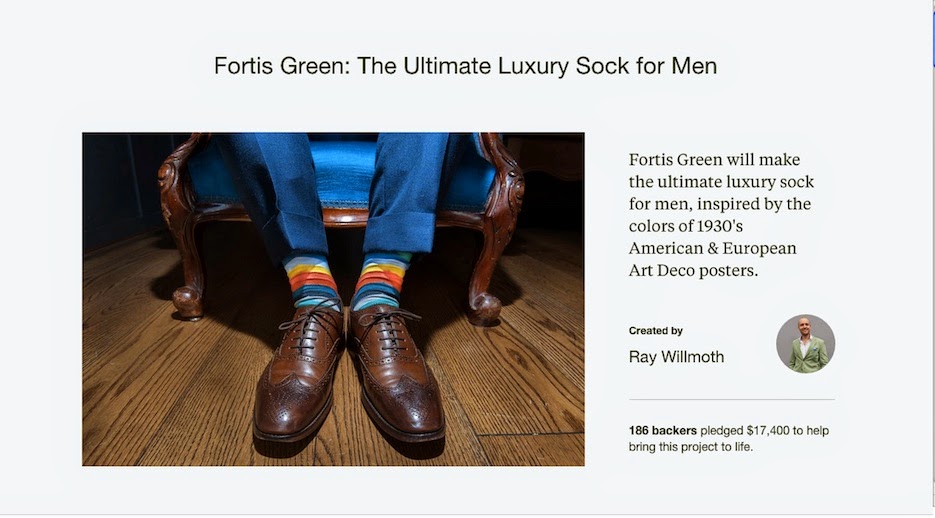Select the '186 backers' bold text
The height and width of the screenshot is (518, 935).
tap(662, 430)
